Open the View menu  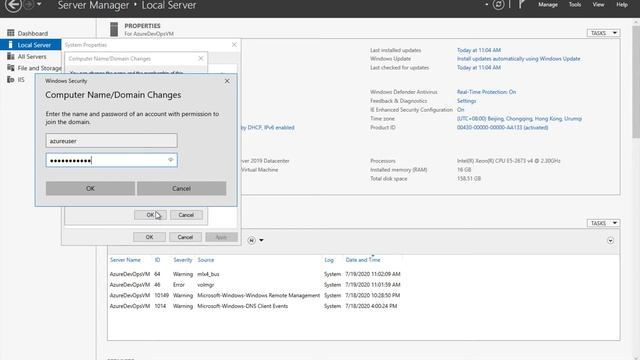598,4
